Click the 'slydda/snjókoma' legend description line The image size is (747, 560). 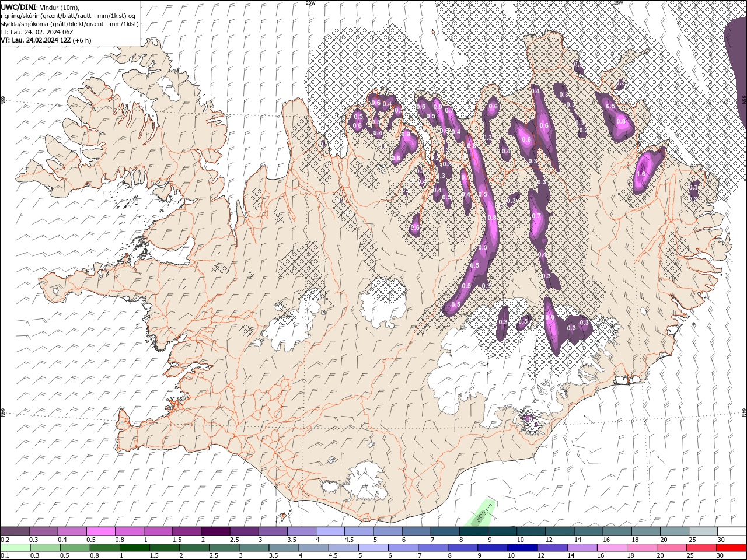tap(69, 23)
